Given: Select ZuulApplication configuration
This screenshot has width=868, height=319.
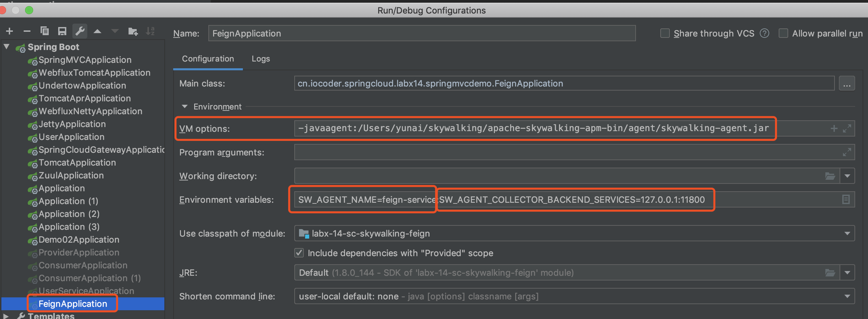Looking at the screenshot, I should coord(71,175).
